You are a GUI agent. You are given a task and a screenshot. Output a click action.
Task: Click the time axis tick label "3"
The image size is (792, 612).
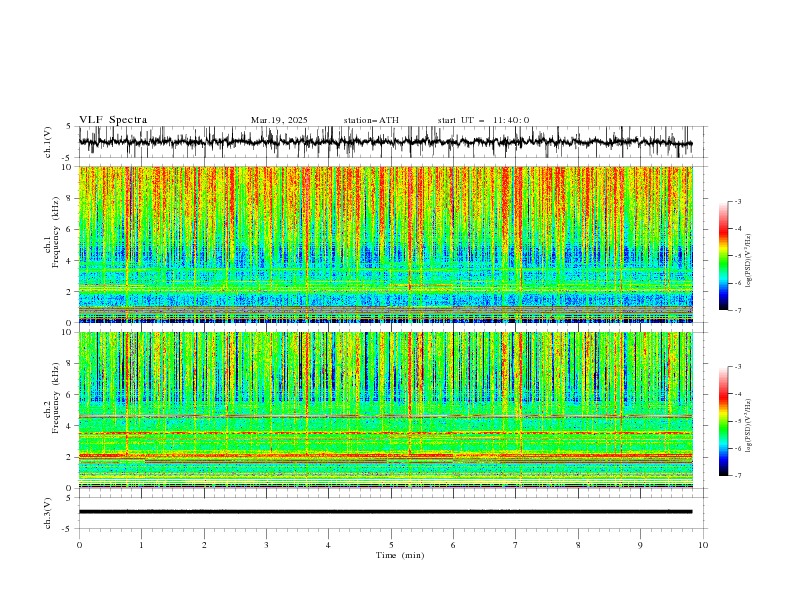pyautogui.click(x=266, y=545)
